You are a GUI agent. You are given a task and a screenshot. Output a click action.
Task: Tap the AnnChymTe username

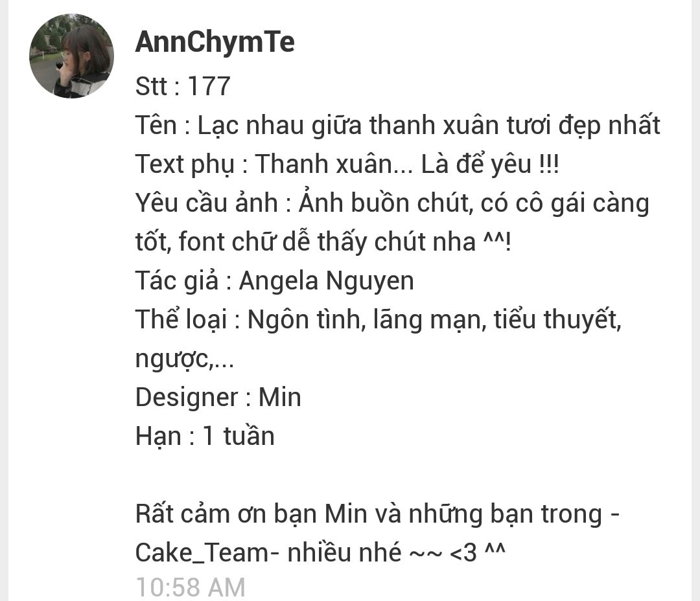[215, 43]
